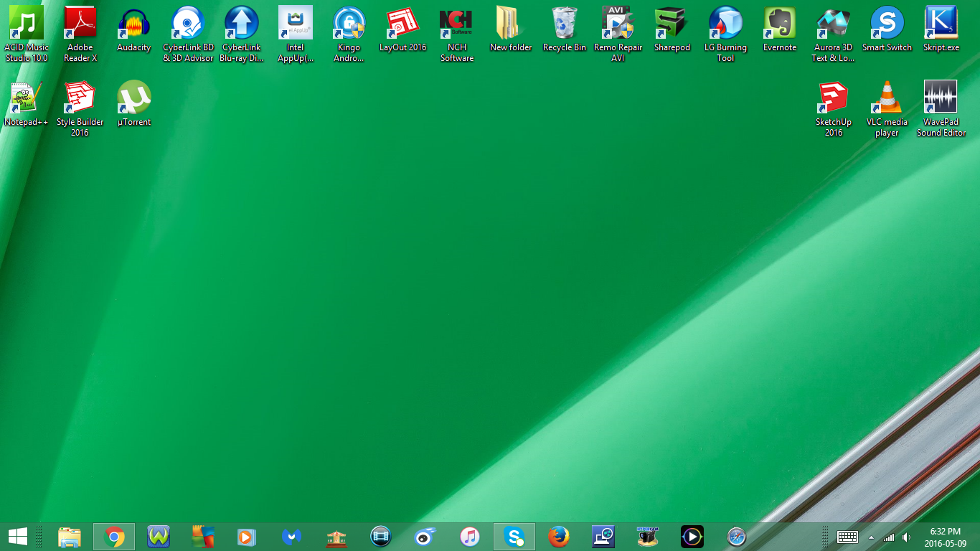Select the Aurora 3D Text & Logo icon
Image resolution: width=980 pixels, height=551 pixels.
tap(834, 23)
